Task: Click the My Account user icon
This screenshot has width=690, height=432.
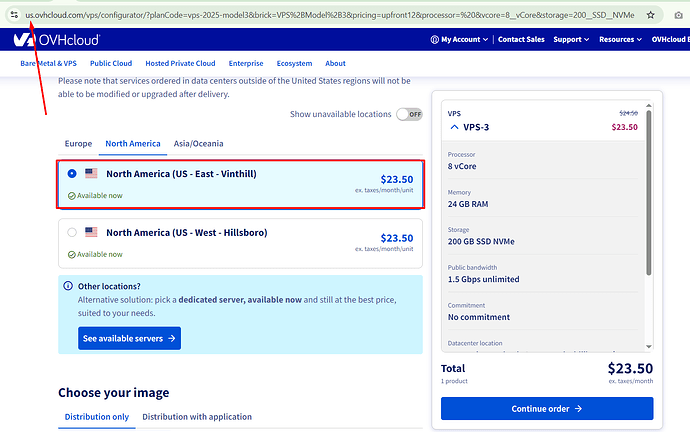Action: 434,40
